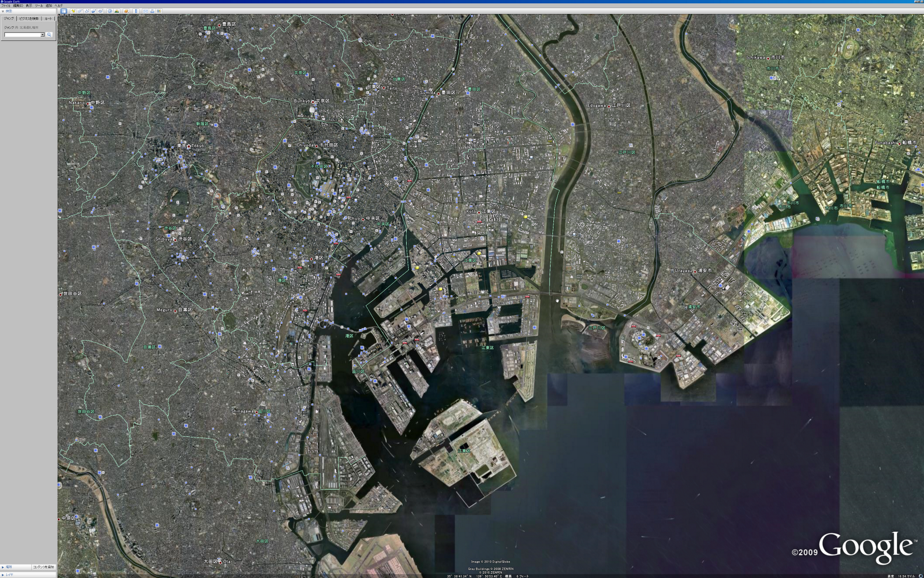Record a tour with the toolbar icon
Screen dimensions: 924x578
tap(100, 11)
